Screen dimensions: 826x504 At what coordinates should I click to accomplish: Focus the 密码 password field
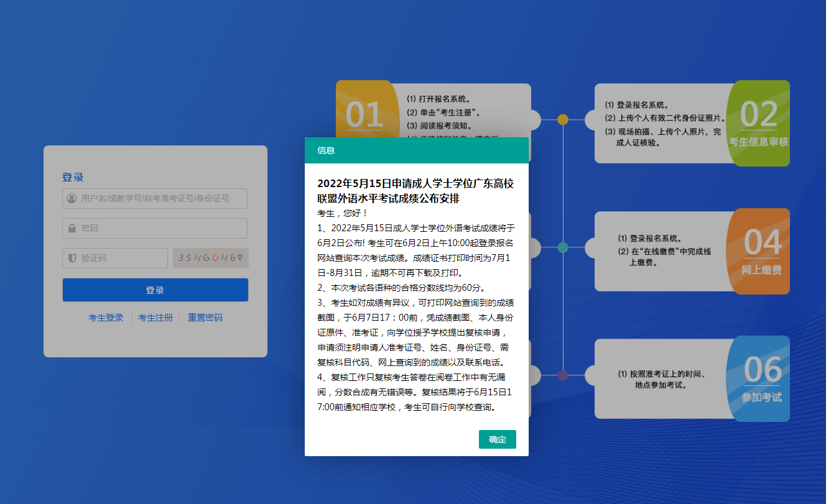pyautogui.click(x=155, y=228)
